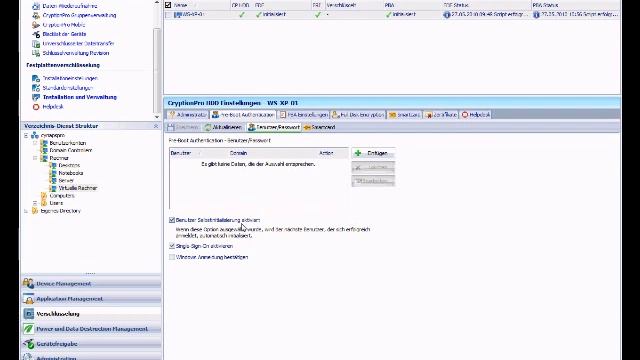Image resolution: width=640 pixels, height=360 pixels.
Task: Click the Einfügen button
Action: click(373, 153)
